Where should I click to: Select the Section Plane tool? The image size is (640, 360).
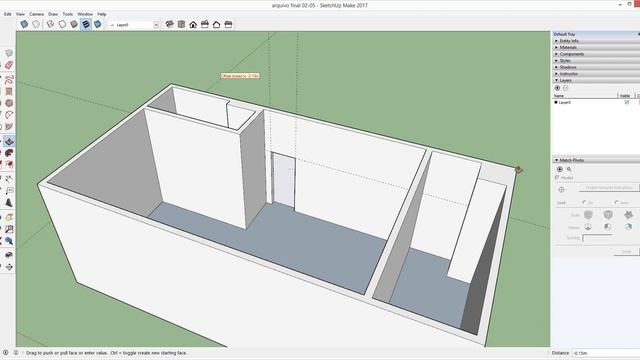click(x=9, y=267)
